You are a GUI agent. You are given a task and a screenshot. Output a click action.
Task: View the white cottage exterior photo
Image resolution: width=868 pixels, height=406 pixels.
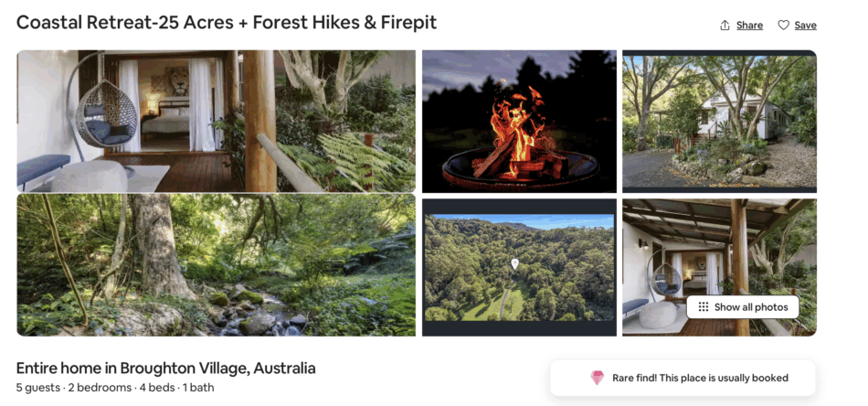719,122
